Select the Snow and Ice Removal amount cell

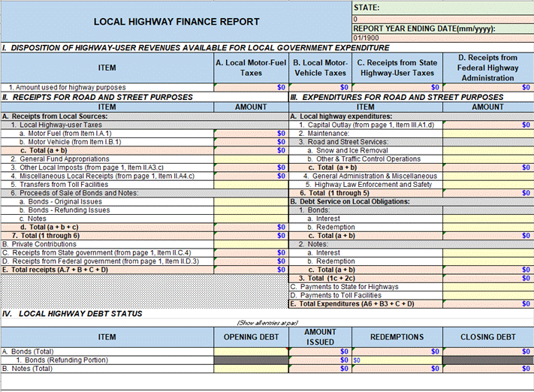488,150
